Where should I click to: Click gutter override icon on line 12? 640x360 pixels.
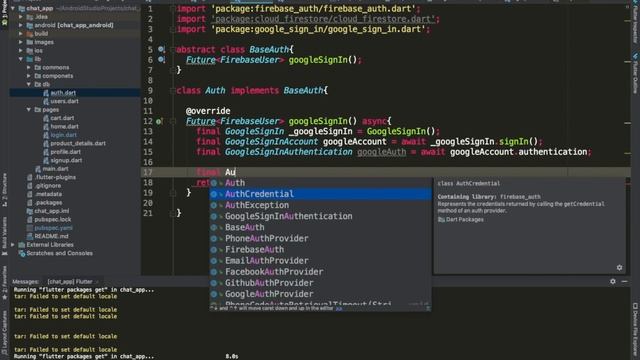(x=159, y=121)
